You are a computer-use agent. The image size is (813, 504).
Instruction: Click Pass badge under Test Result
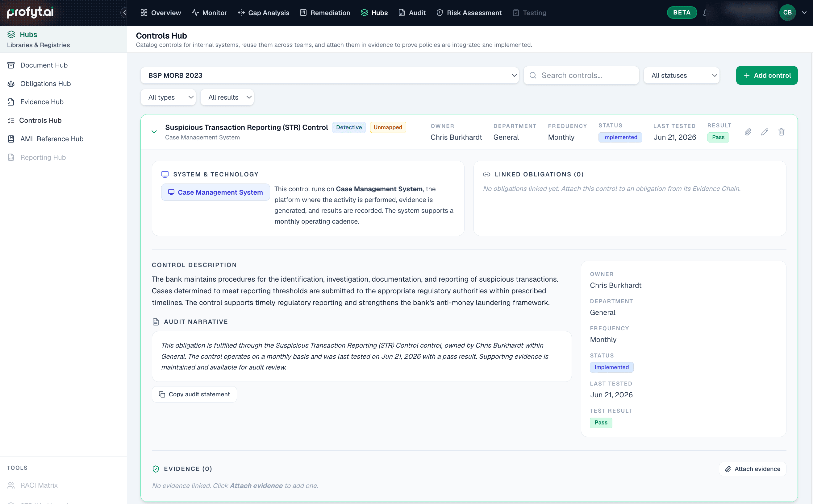[601, 423]
